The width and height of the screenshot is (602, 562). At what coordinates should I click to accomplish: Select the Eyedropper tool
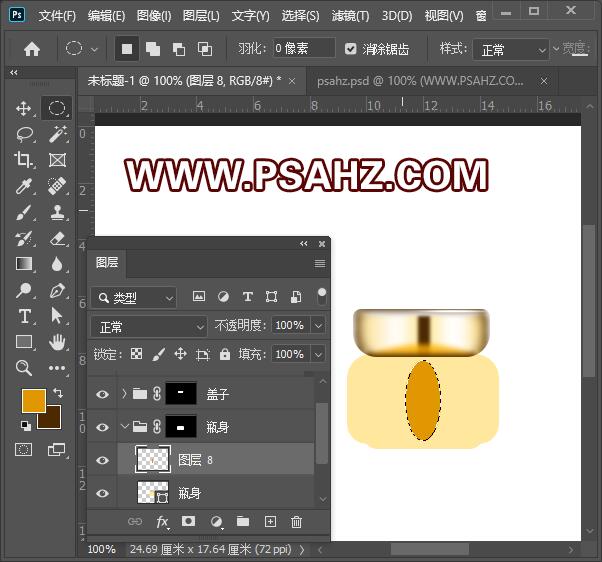pos(24,186)
